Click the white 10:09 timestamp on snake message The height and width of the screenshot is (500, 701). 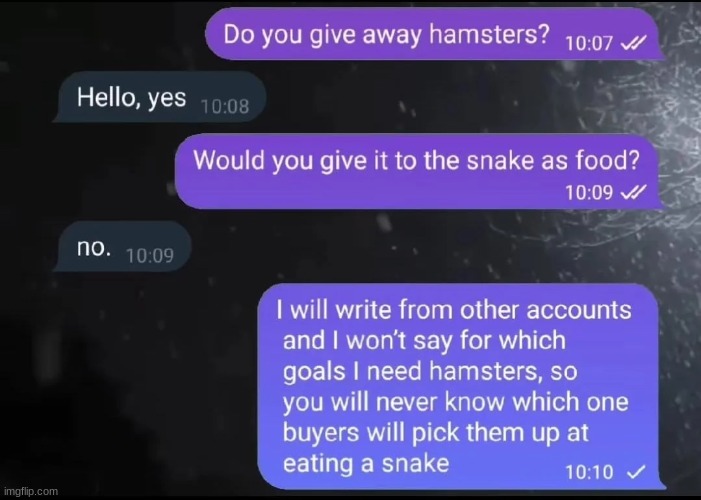[589, 192]
